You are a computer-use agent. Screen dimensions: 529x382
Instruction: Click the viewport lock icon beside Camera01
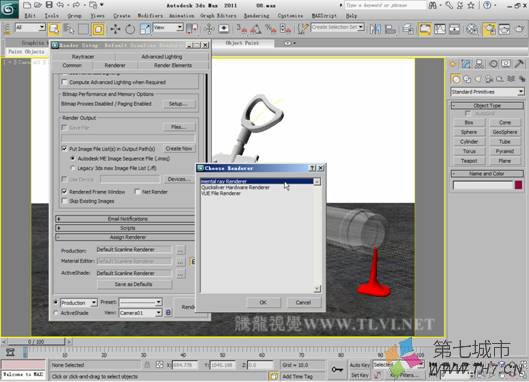pyautogui.click(x=168, y=312)
